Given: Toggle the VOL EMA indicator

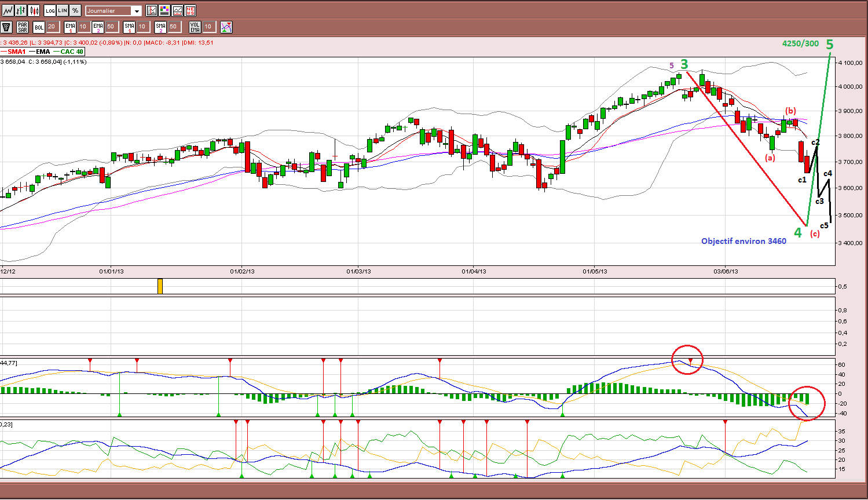Looking at the screenshot, I should 195,27.
